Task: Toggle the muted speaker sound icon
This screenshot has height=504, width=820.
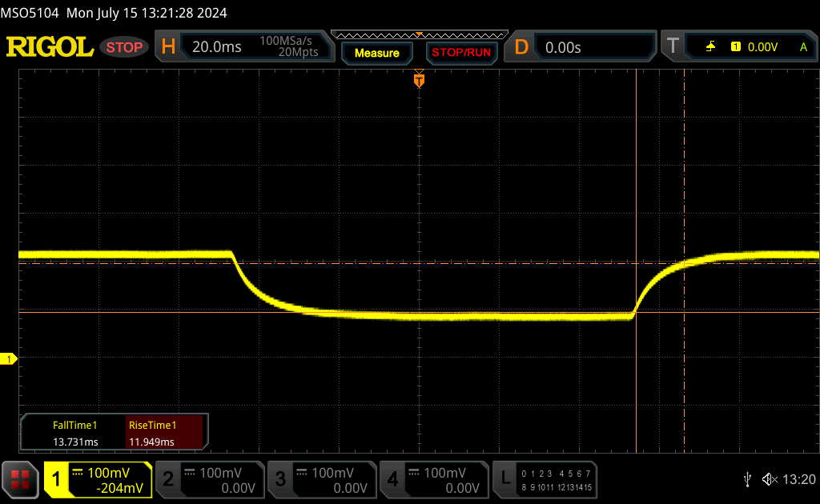Action: click(x=770, y=479)
